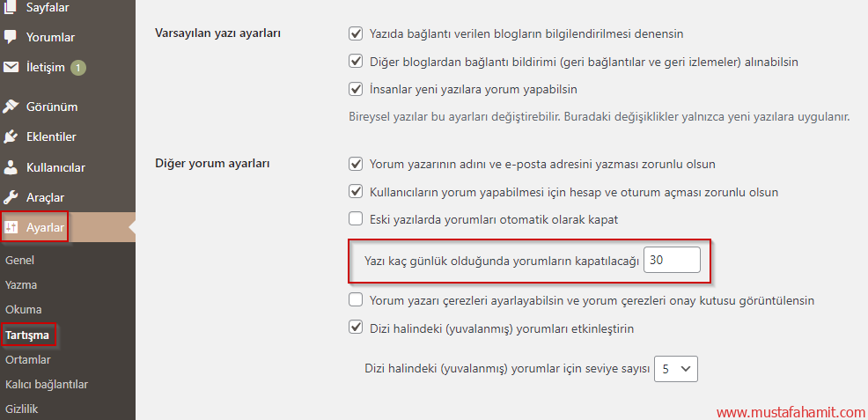Disable threaded (yuvalanmış) comments checkbox
This screenshot has width=868, height=420.
coord(356,328)
